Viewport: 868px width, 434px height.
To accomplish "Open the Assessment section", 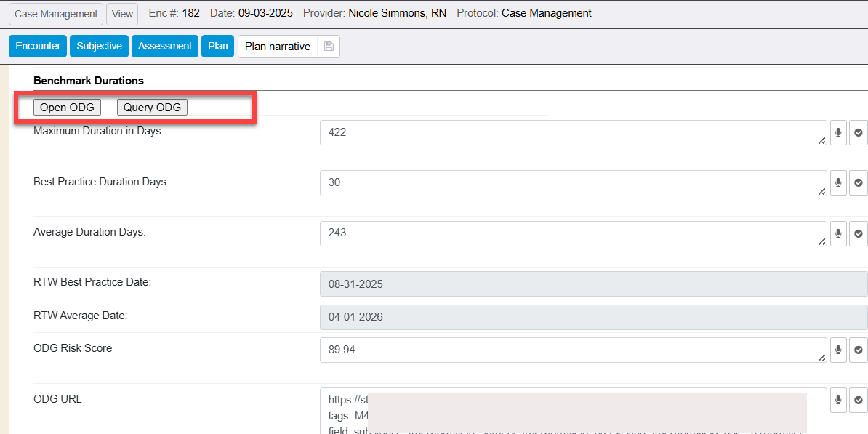I will [x=165, y=47].
